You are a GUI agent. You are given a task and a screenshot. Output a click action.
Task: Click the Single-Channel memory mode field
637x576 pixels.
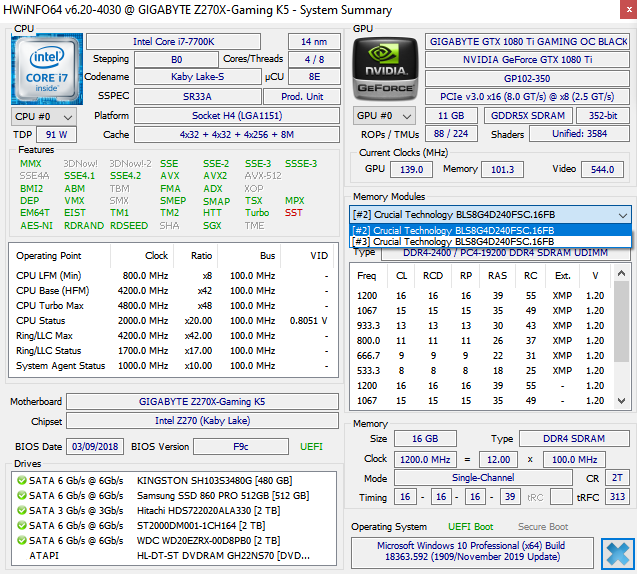pos(483,478)
